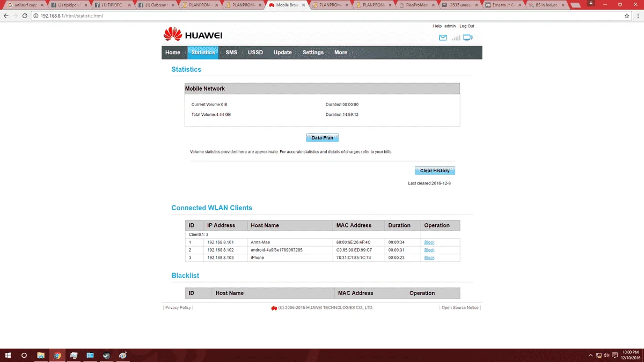Click the Log Out link
Viewport: 644px width, 362px height.
coord(467,26)
